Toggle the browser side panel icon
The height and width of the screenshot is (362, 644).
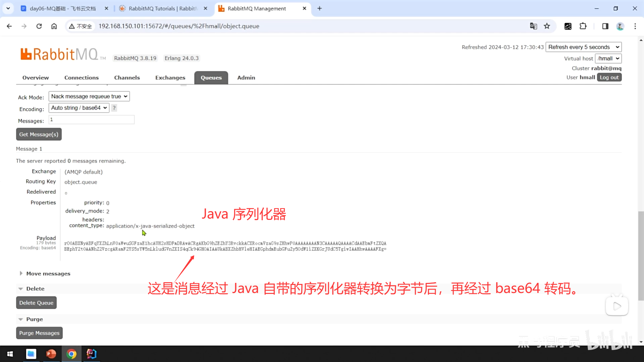[x=605, y=26]
